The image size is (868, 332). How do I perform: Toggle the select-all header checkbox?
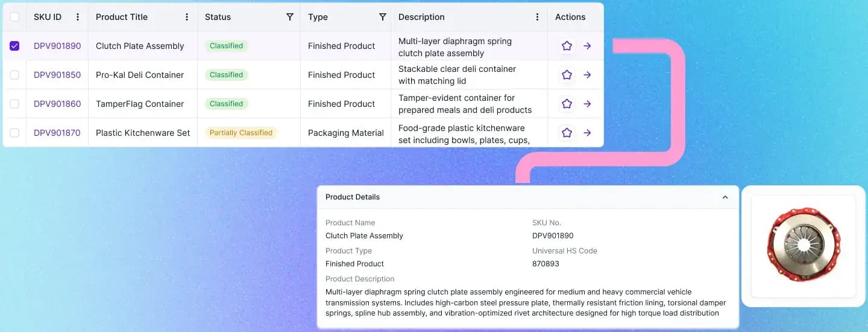[14, 17]
